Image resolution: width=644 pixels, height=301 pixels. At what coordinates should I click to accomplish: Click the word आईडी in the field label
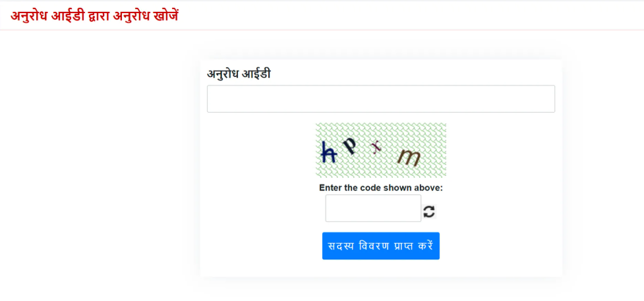click(258, 74)
